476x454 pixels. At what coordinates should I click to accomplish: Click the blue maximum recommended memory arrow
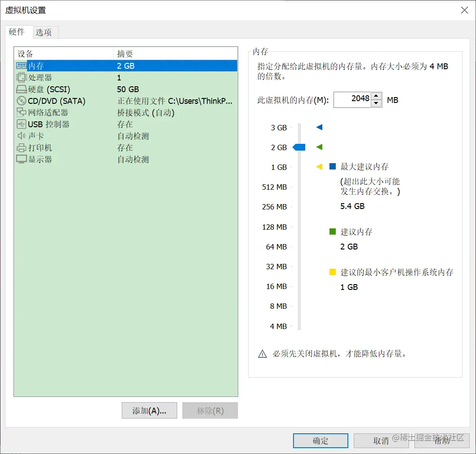point(320,127)
